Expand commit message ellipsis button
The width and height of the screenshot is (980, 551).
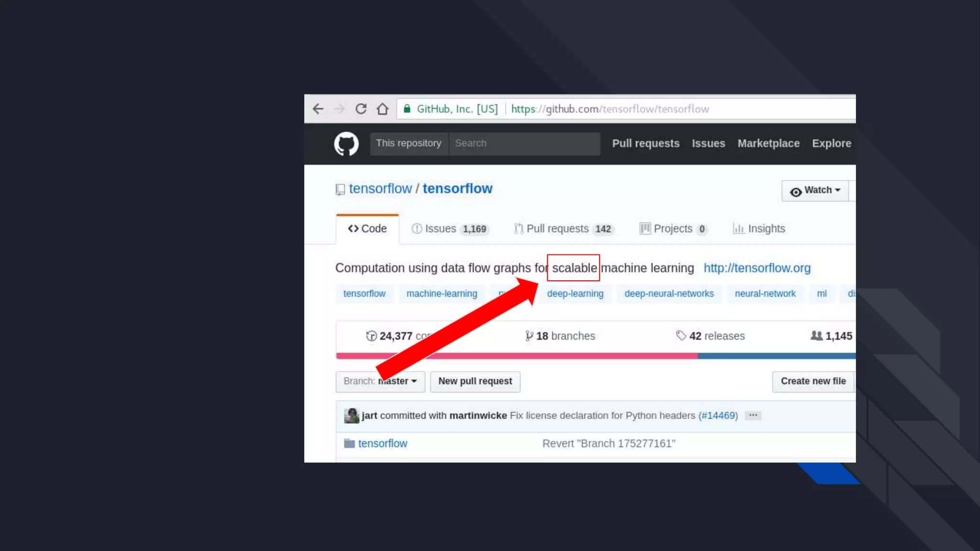point(753,415)
